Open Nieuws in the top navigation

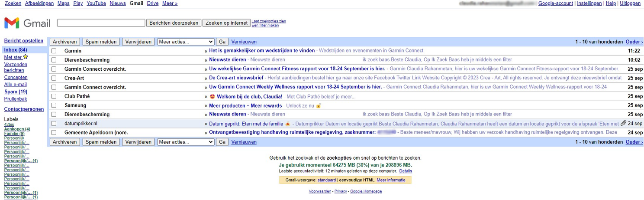pyautogui.click(x=118, y=3)
